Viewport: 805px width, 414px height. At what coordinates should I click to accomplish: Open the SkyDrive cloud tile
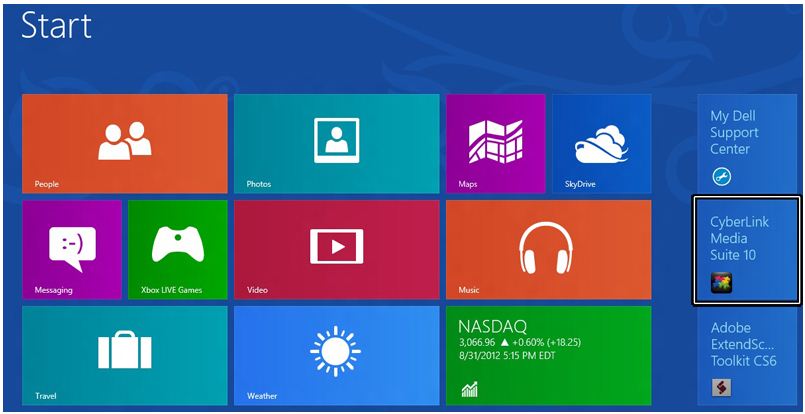coord(602,143)
